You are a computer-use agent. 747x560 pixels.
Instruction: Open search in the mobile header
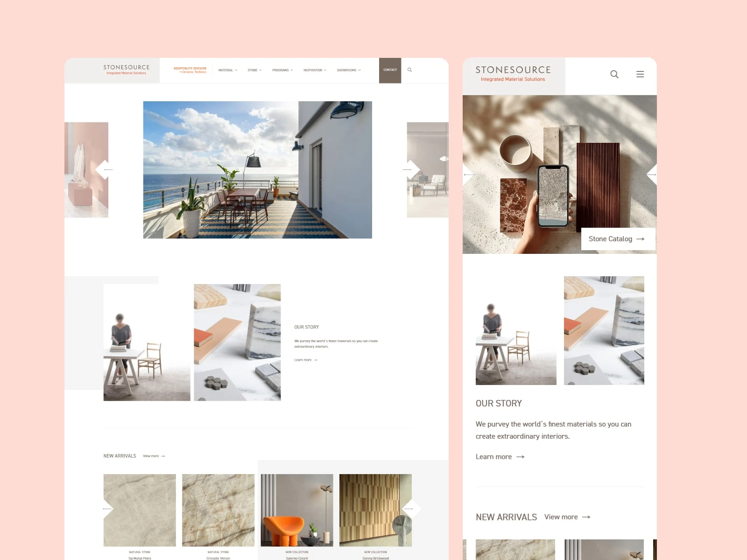[614, 74]
